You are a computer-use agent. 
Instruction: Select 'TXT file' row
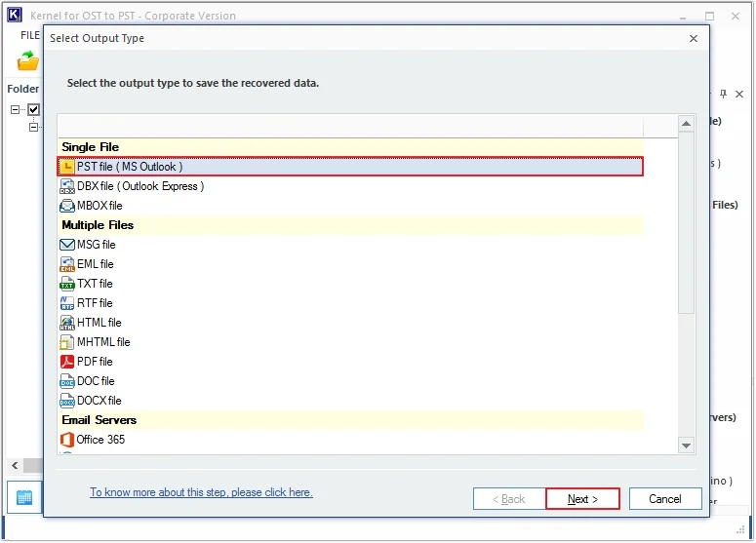350,284
